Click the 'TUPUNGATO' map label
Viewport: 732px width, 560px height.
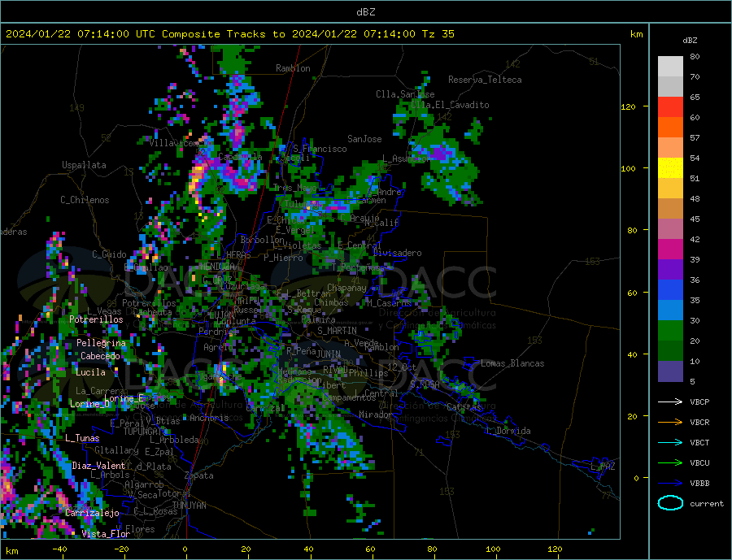tap(146, 432)
